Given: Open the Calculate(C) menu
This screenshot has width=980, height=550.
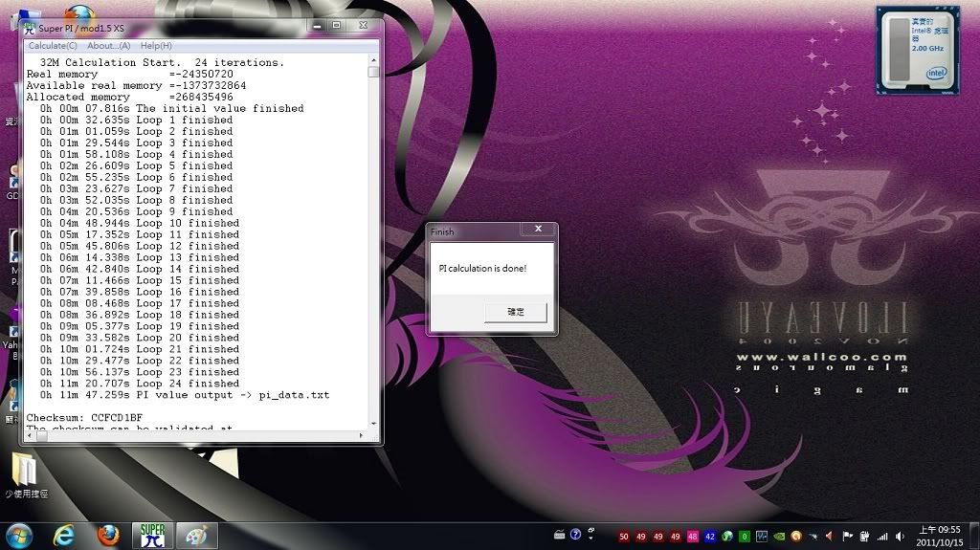Looking at the screenshot, I should [53, 46].
